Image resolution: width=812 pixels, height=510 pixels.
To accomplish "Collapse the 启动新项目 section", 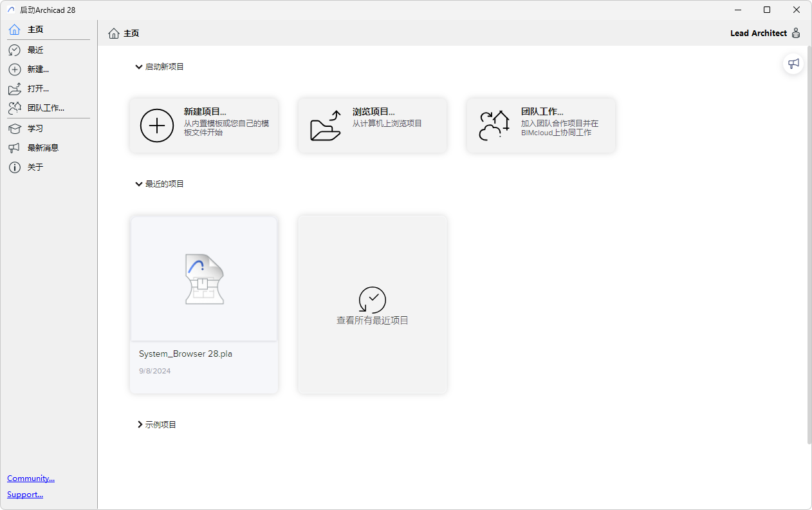I will click(x=139, y=67).
